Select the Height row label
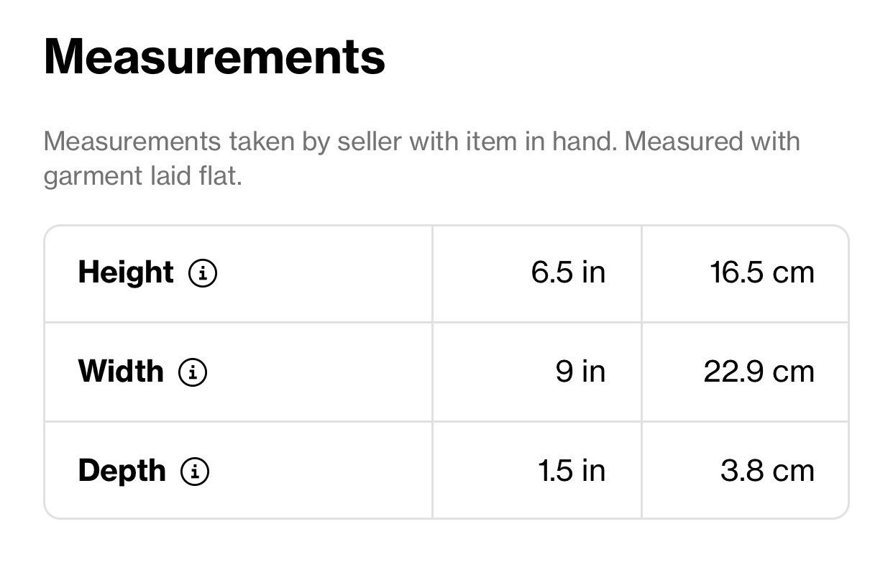Viewport: 893px width, 588px height. coord(126,272)
